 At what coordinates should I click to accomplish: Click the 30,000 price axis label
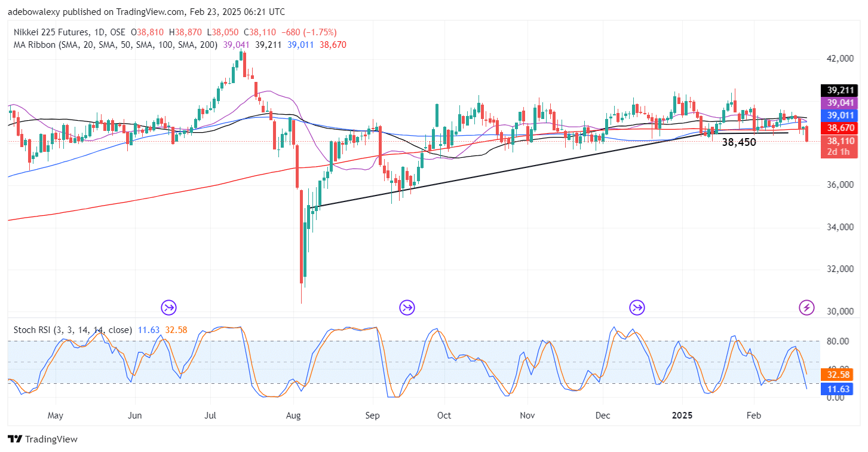pos(839,311)
